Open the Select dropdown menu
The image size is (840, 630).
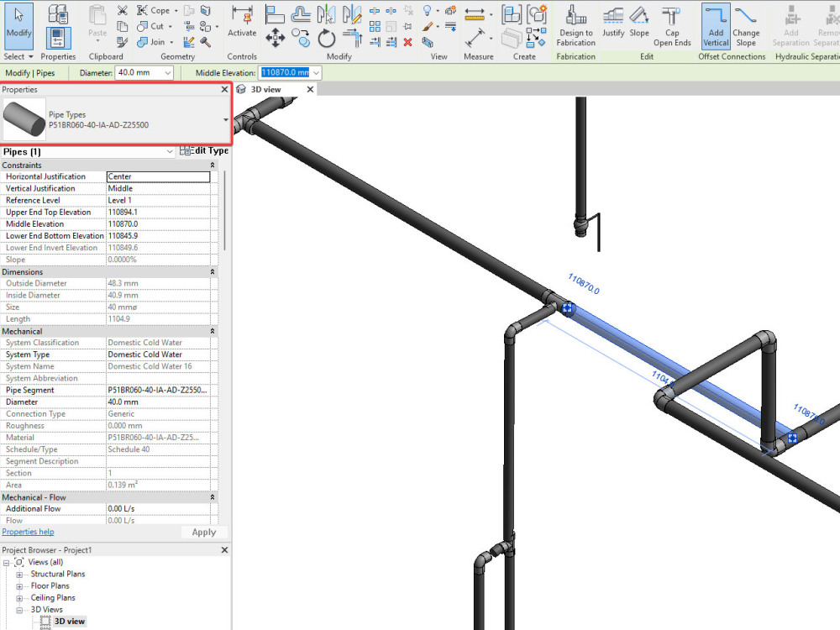18,56
